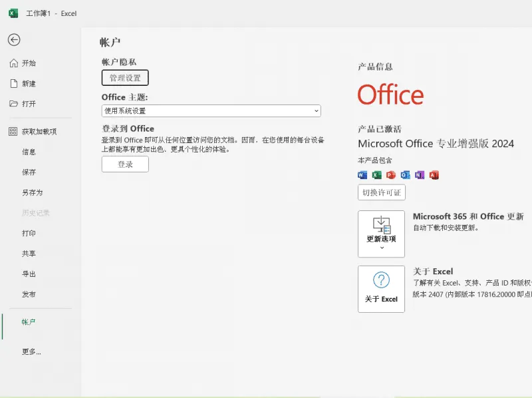Screen dimensions: 532x398
Task: Open the 导出 section from the sidebar
Action: [27, 274]
